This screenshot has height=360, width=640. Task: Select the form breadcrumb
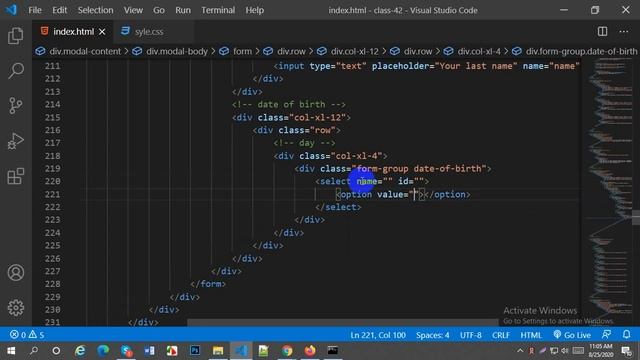tap(242, 51)
